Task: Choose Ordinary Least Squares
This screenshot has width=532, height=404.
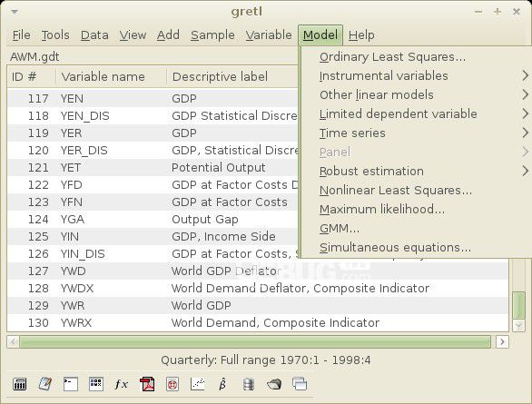Action: 417,57
